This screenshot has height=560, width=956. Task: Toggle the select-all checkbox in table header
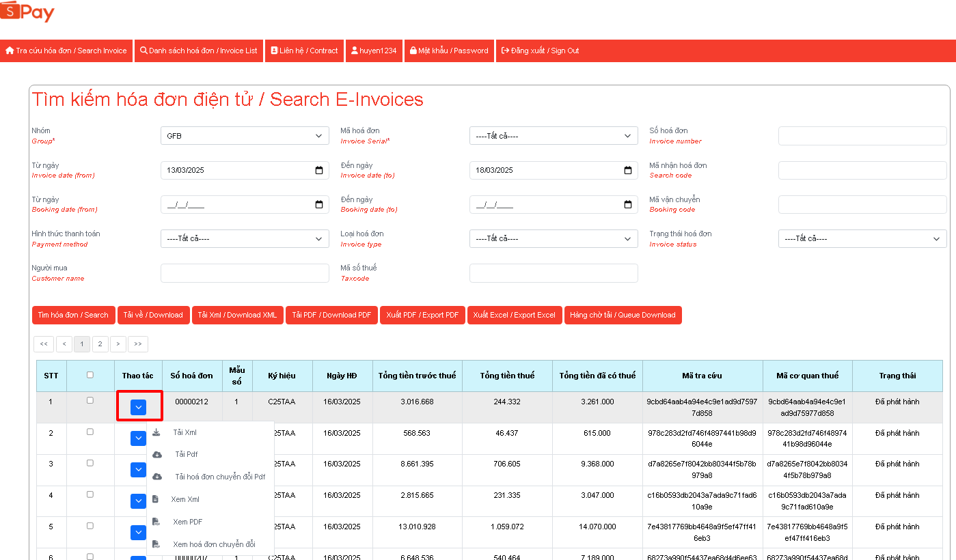point(90,375)
